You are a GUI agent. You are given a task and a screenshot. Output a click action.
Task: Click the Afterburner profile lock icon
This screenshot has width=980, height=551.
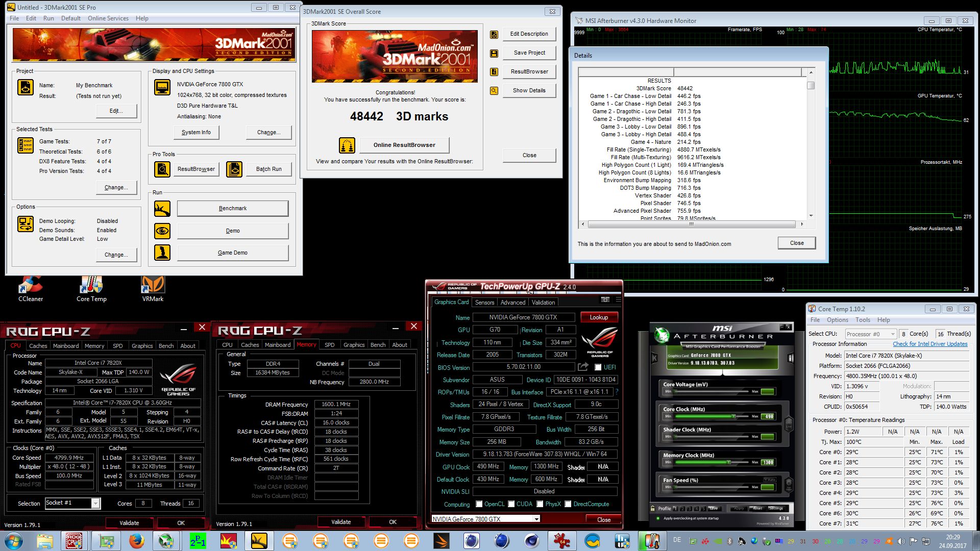[653, 508]
